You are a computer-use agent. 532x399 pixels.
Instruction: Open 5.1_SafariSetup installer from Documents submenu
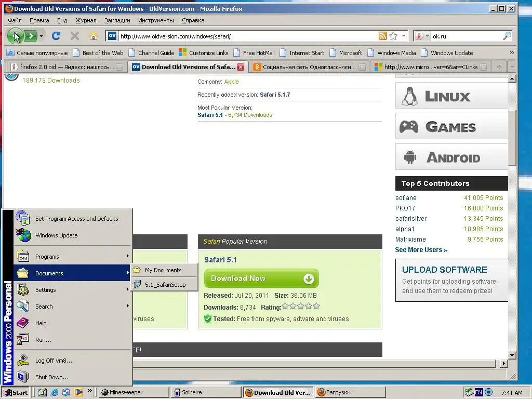click(165, 284)
